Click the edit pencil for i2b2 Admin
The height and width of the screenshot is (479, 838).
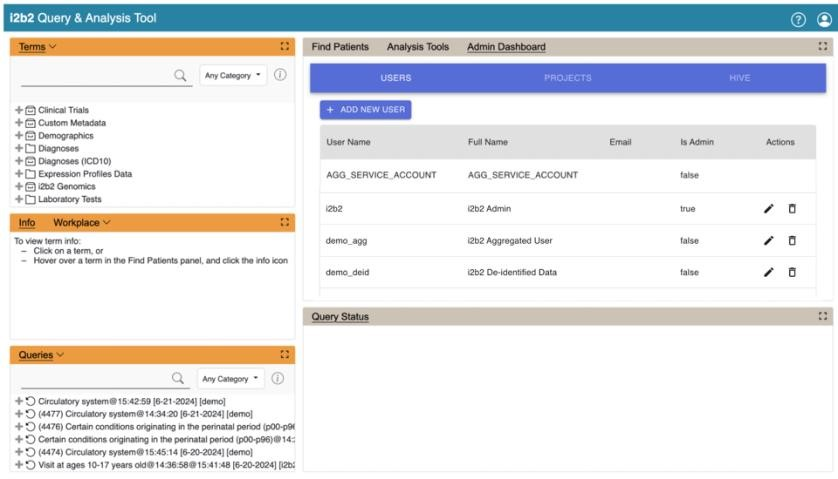[x=768, y=208]
